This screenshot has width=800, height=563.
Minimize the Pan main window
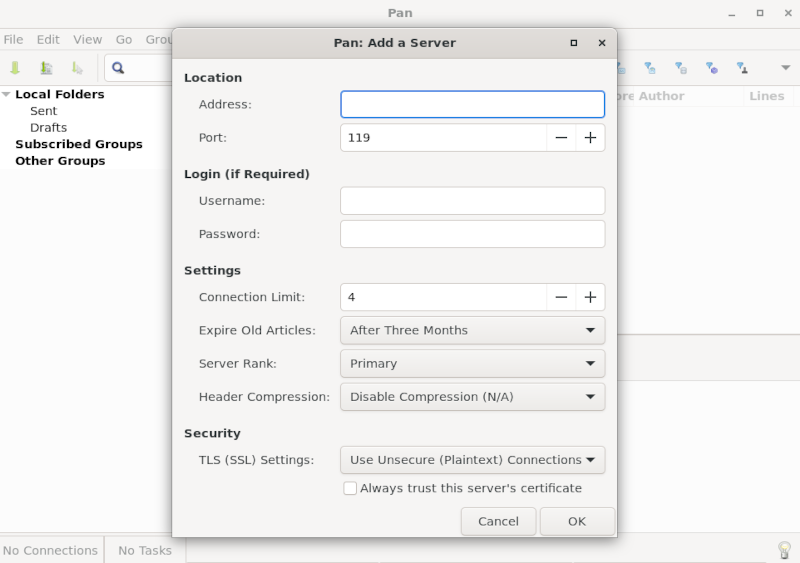tap(732, 13)
